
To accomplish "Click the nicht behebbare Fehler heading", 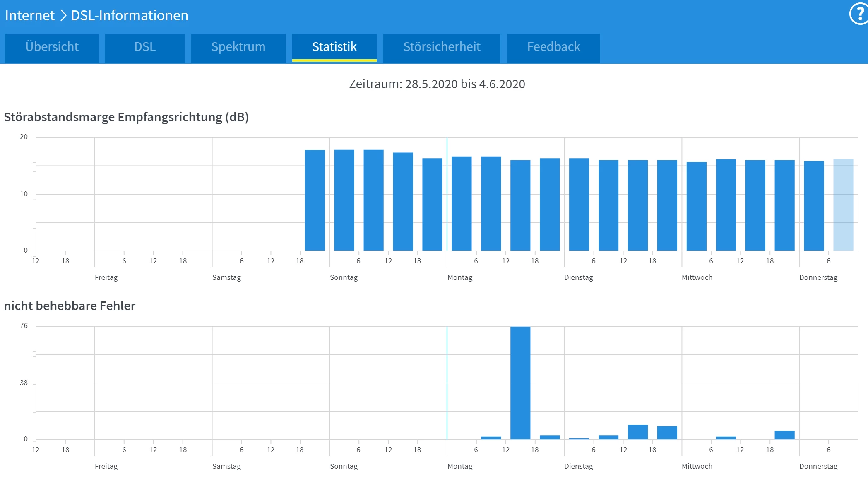I will coord(70,306).
